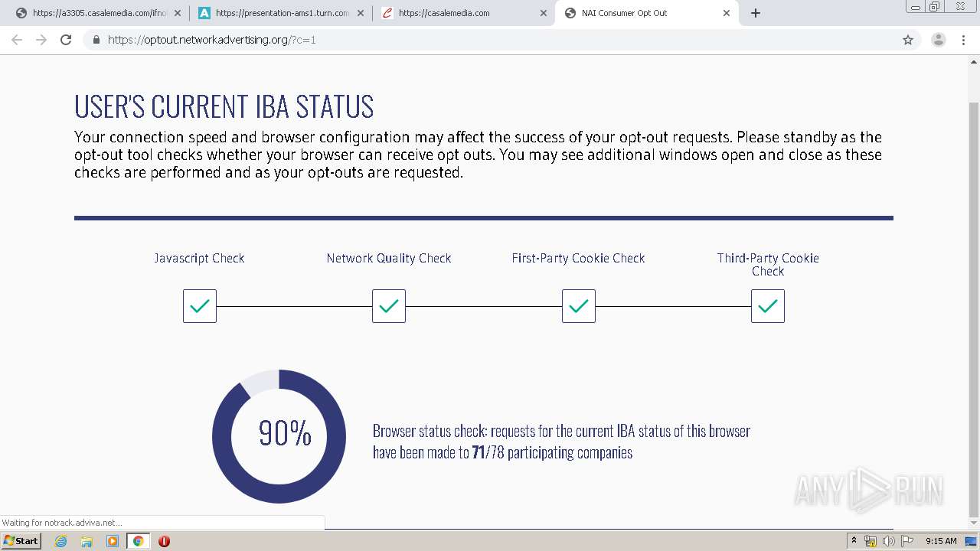Screen dimensions: 980x551
Task: Show hidden system tray icons
Action: tap(854, 541)
